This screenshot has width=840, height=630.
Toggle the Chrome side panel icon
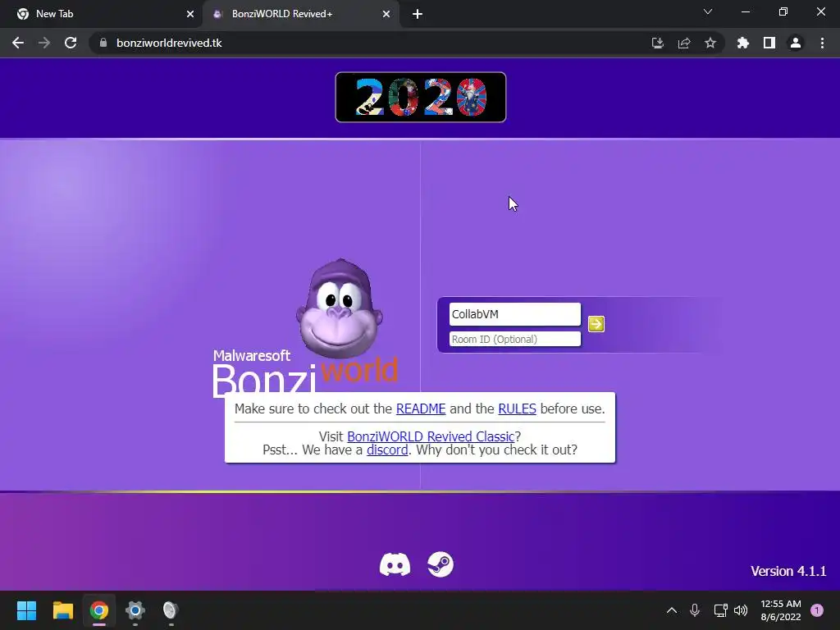pyautogui.click(x=769, y=43)
